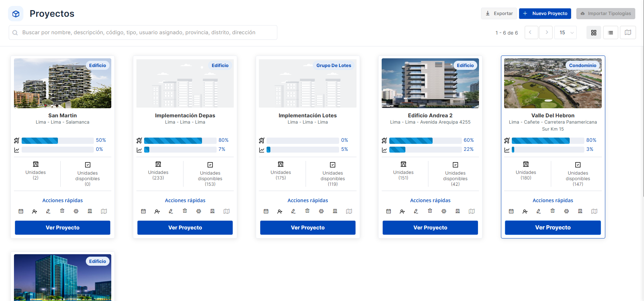Click edit pencil icon for Implementación Lotes
This screenshot has width=644, height=301.
293,211
